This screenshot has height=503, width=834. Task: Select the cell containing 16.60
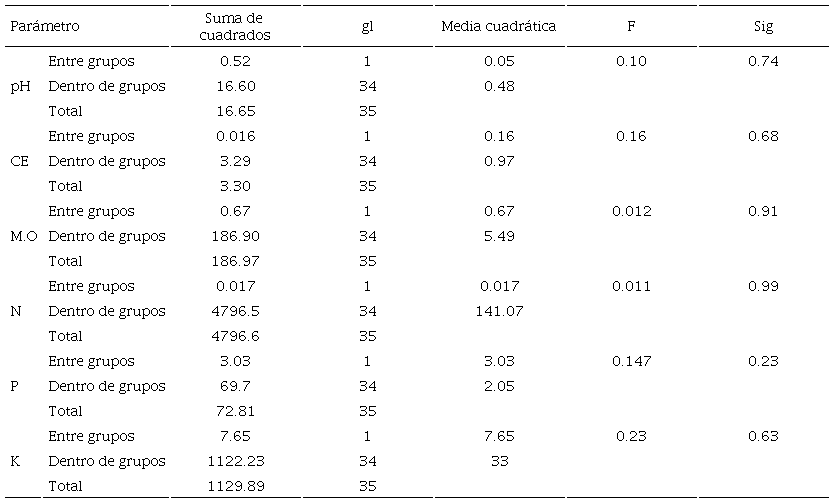237,86
